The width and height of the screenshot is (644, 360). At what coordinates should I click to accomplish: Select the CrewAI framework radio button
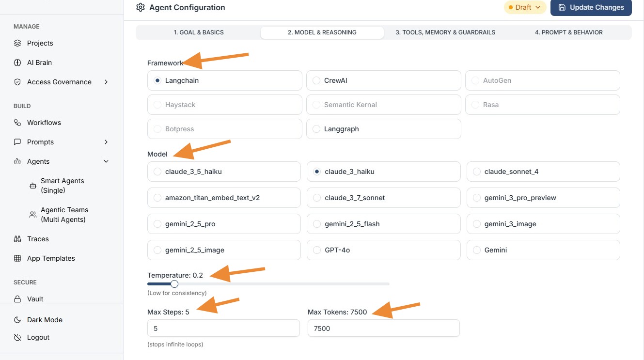(x=316, y=80)
